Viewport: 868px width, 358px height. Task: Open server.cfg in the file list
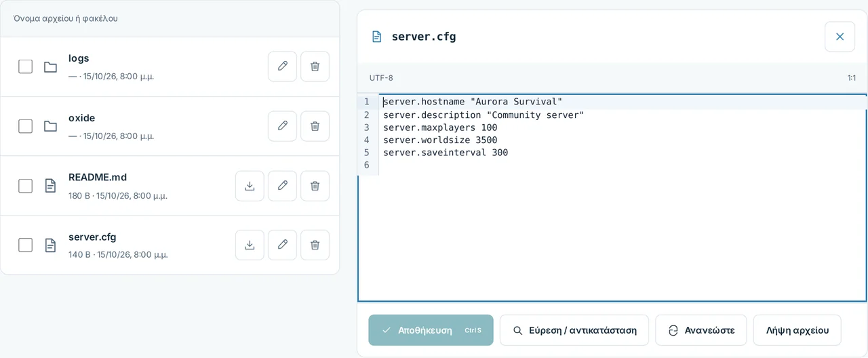click(x=92, y=237)
